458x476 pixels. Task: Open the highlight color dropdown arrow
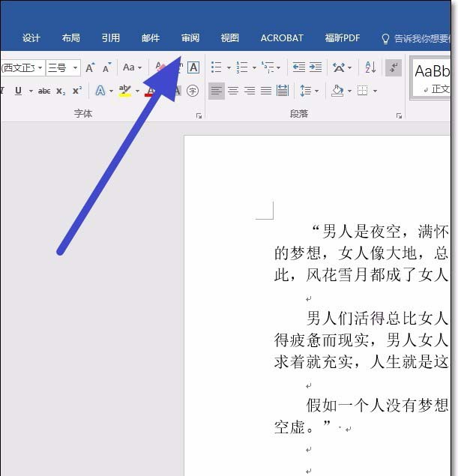tap(137, 91)
